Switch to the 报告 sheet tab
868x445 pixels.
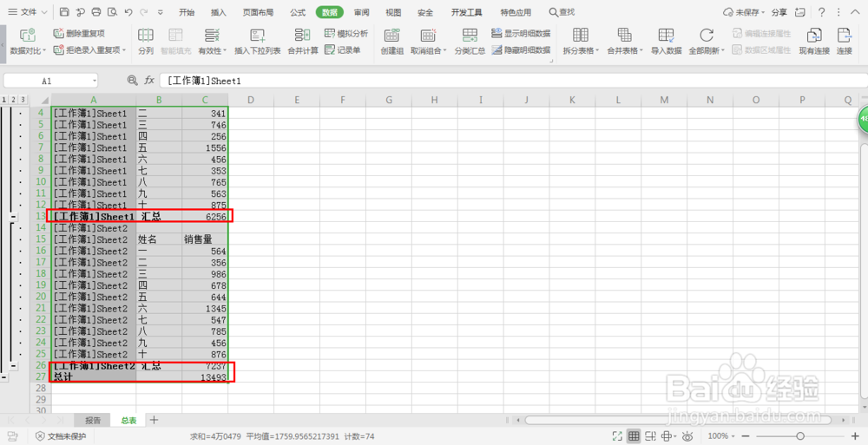93,420
